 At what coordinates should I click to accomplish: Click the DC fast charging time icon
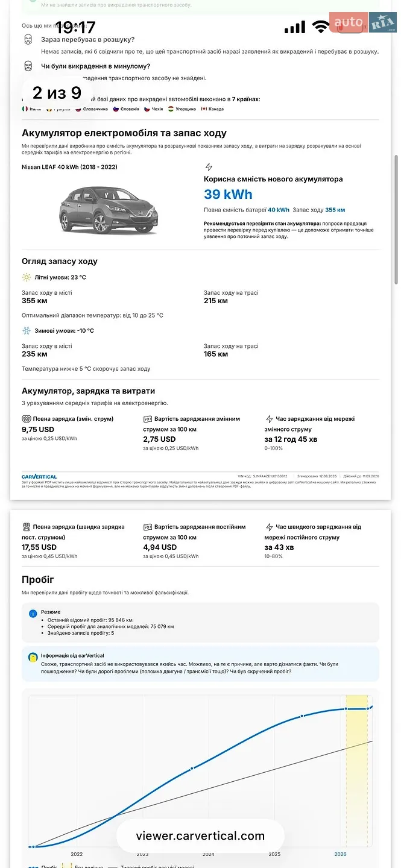coord(270,527)
